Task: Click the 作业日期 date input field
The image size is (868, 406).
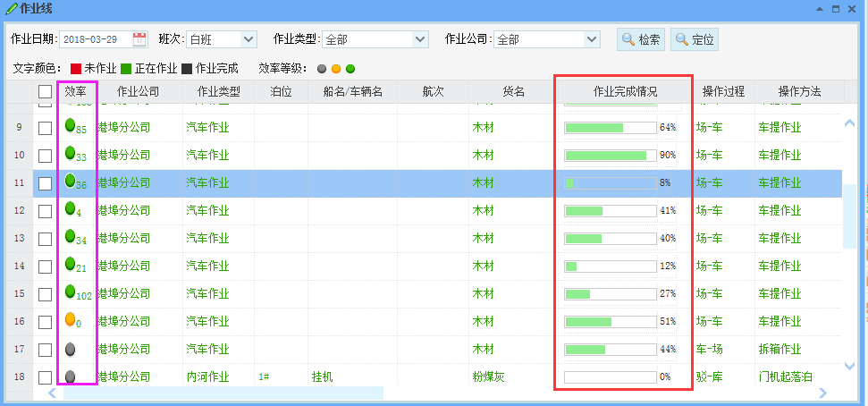Action: click(x=94, y=39)
